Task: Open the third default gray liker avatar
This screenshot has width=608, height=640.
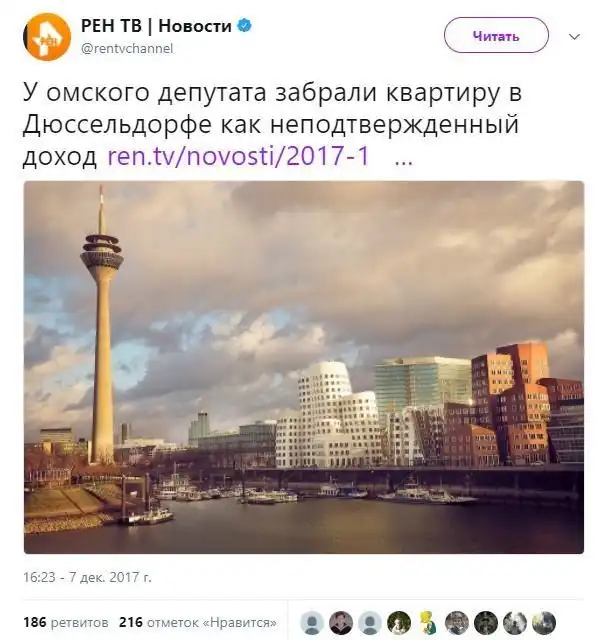Action: point(370,623)
